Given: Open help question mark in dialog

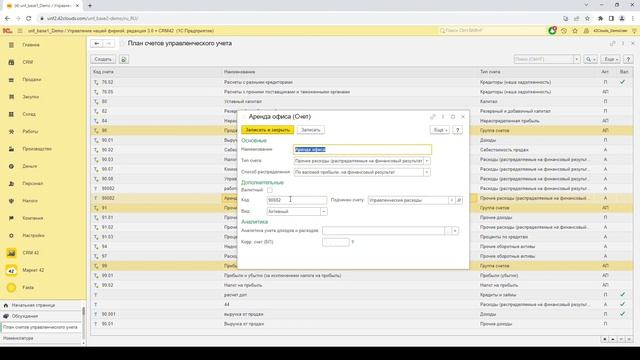Looking at the screenshot, I should pyautogui.click(x=458, y=130).
